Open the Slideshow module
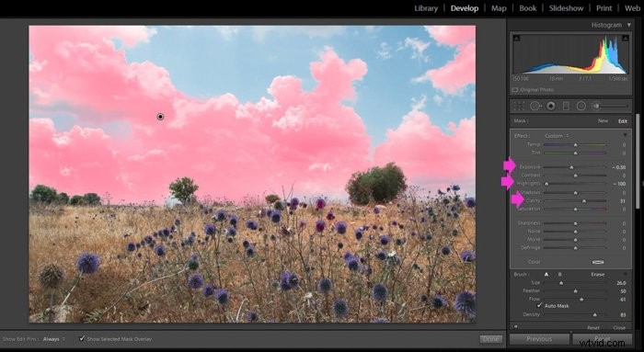The width and height of the screenshot is (644, 352). (x=566, y=8)
